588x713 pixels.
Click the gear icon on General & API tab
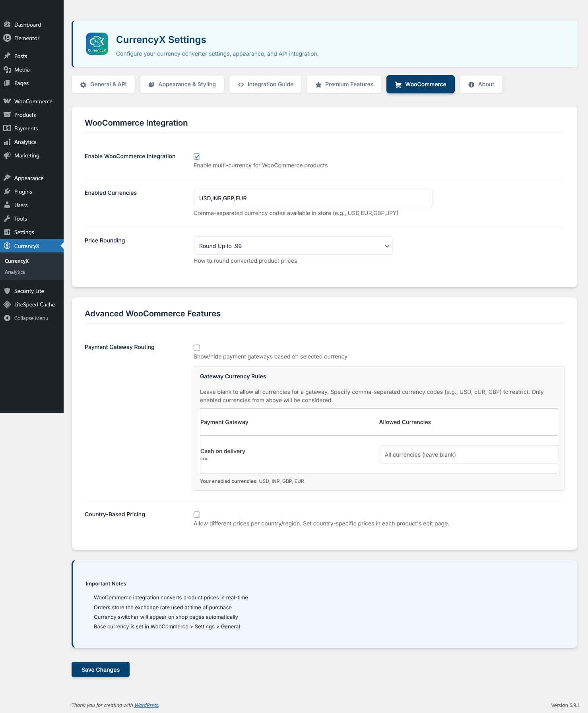83,85
